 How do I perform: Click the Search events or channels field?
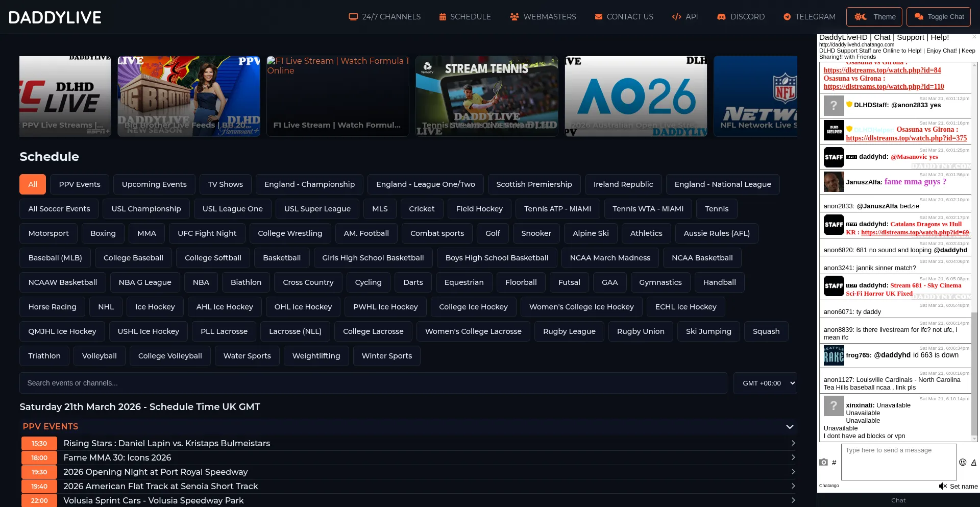coord(373,383)
